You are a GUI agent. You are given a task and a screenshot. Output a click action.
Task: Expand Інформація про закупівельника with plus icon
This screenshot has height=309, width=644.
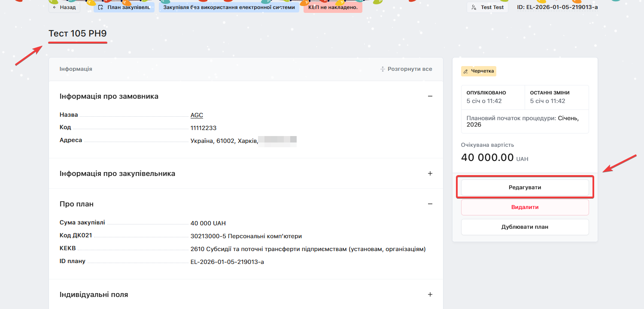point(430,173)
